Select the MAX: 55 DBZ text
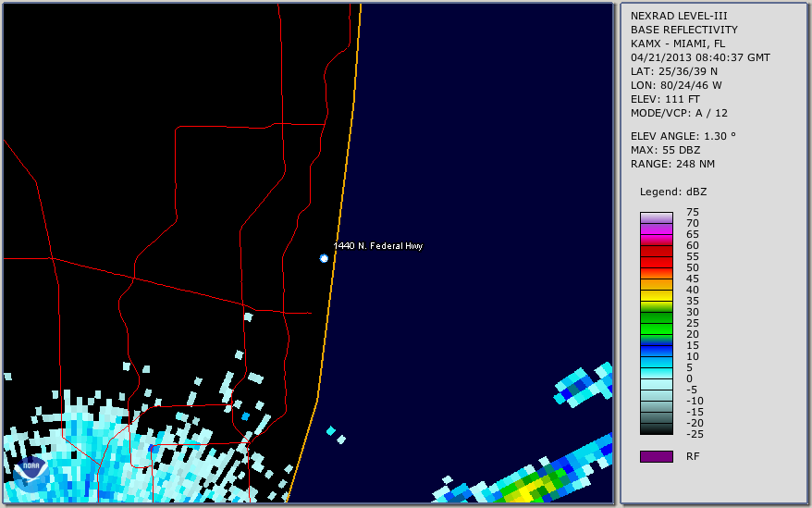The height and width of the screenshot is (508, 812). click(x=666, y=150)
